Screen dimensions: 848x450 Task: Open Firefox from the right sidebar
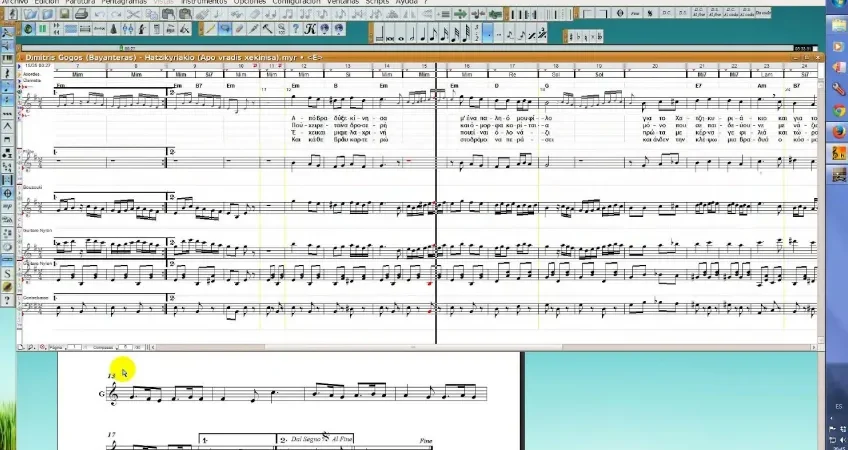coord(839,131)
